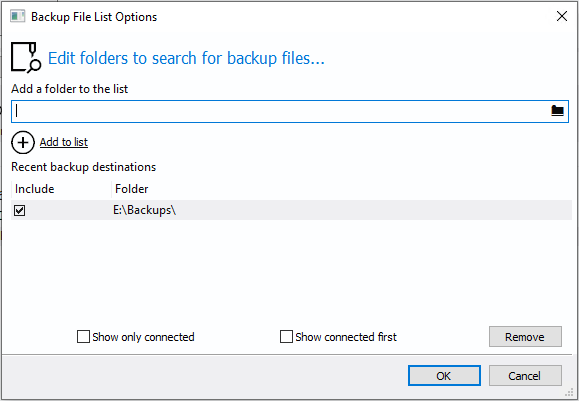Click the folder browse icon in the input field
579x401 pixels.
tap(557, 110)
